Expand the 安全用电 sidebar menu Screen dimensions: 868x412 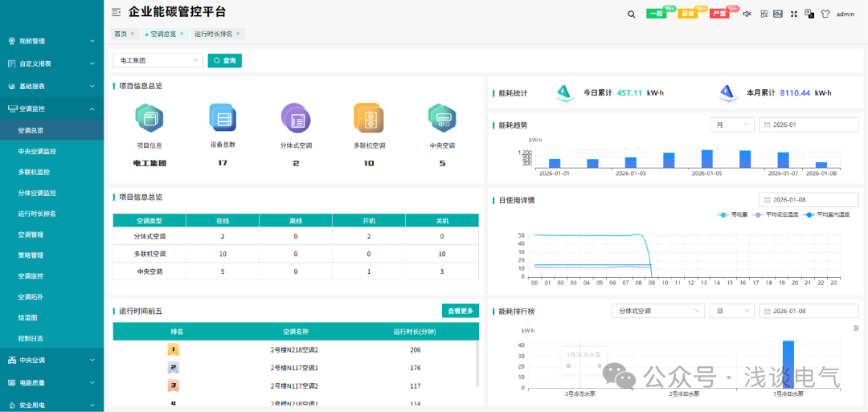51,405
